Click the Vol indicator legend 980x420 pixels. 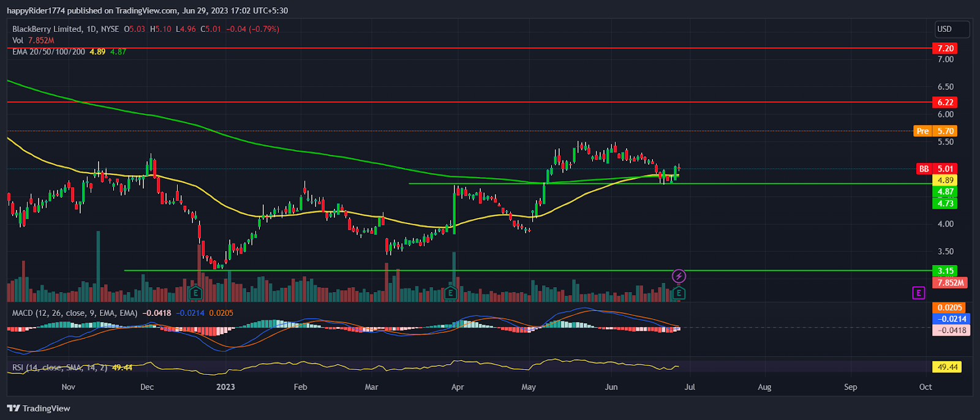(33, 40)
